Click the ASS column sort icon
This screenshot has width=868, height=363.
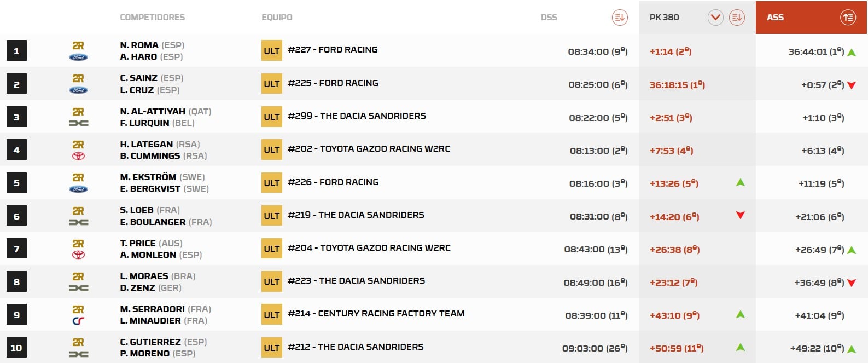[x=848, y=18]
